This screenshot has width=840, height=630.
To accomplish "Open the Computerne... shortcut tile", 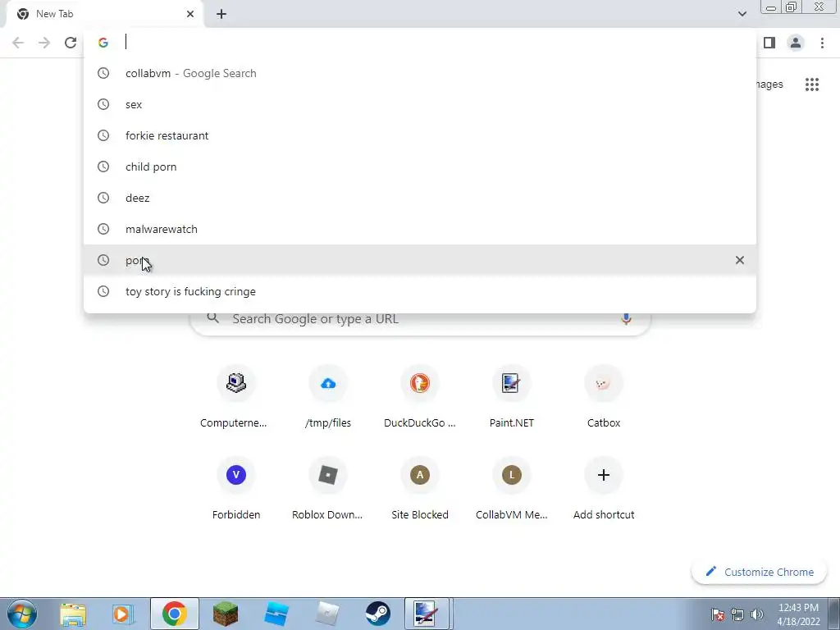I will tap(235, 397).
